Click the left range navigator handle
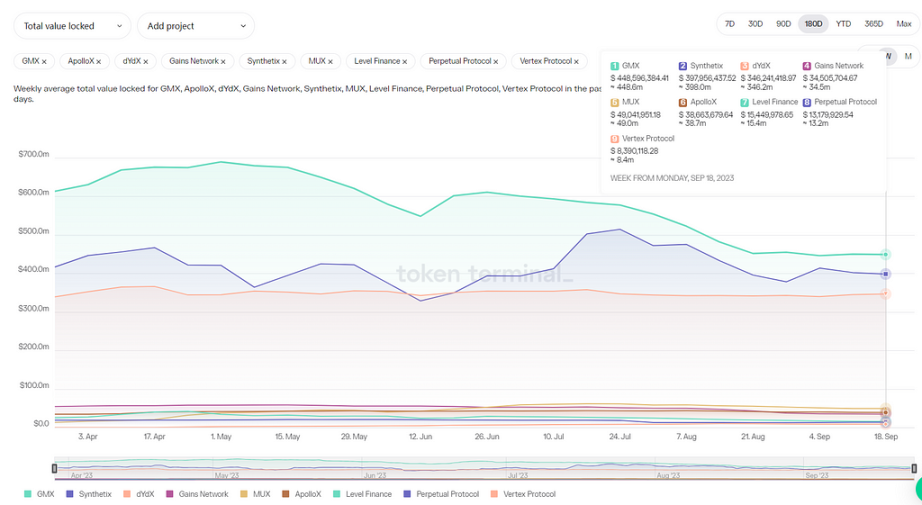Image resolution: width=922 pixels, height=505 pixels. (55, 469)
